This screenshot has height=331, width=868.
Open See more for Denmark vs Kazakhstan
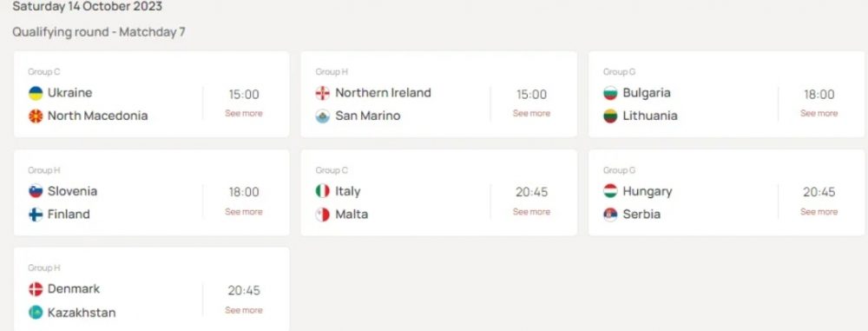tap(244, 310)
